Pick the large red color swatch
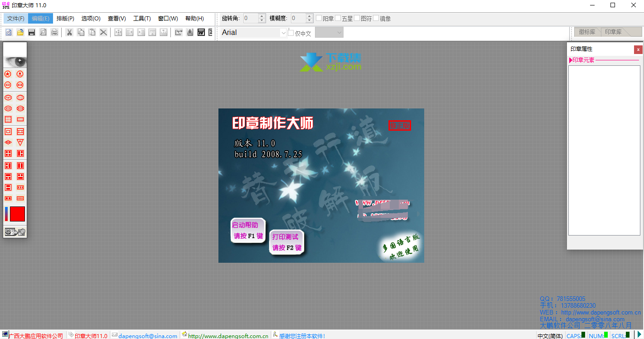Viewport: 644px width, 339px height. tap(17, 214)
